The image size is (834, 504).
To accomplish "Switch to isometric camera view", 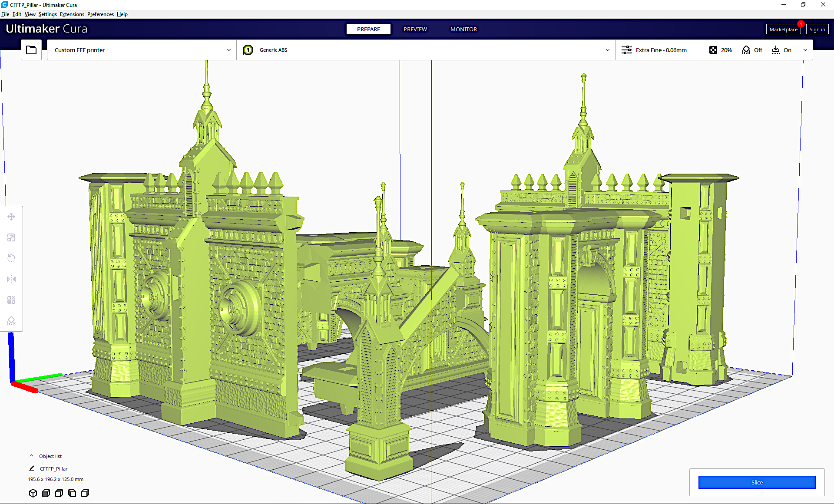I will tap(33, 493).
